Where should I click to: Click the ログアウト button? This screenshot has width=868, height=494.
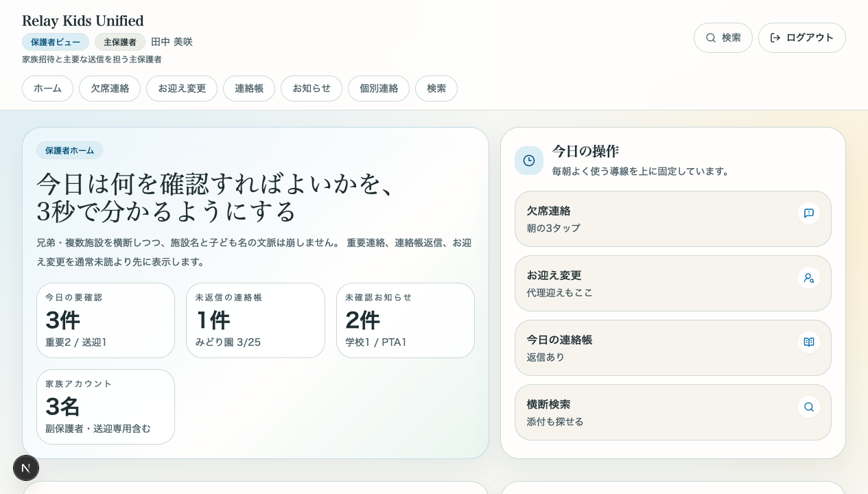pyautogui.click(x=802, y=38)
